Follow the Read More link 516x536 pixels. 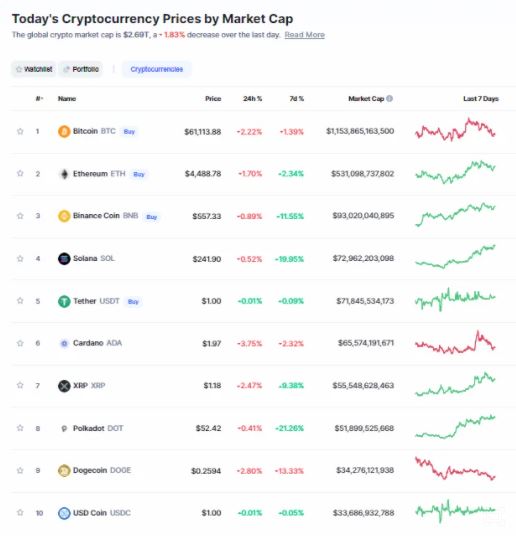click(304, 35)
